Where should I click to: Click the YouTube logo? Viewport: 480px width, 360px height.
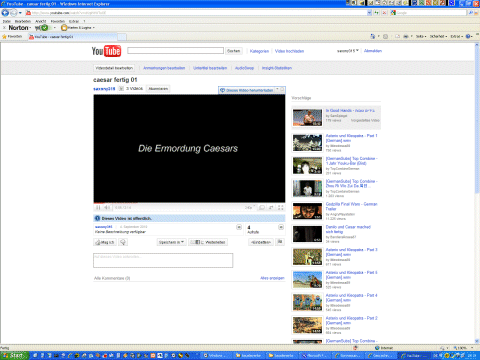[106, 51]
